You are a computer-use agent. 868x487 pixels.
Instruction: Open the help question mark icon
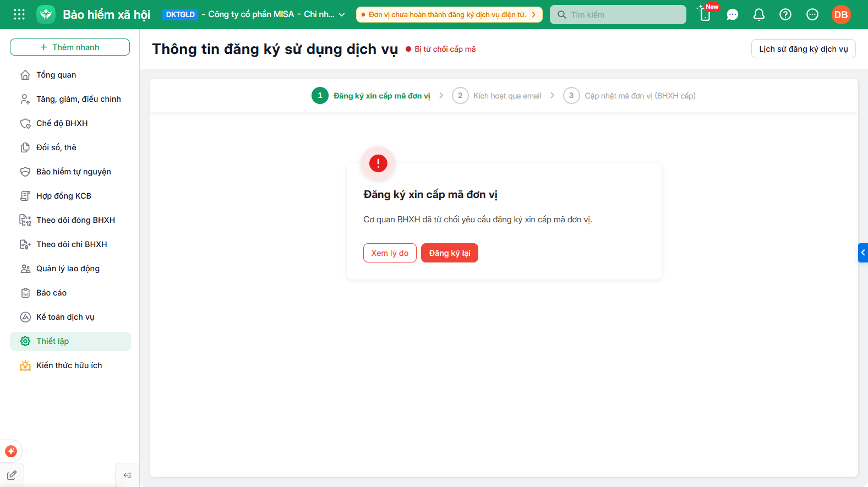tap(785, 14)
